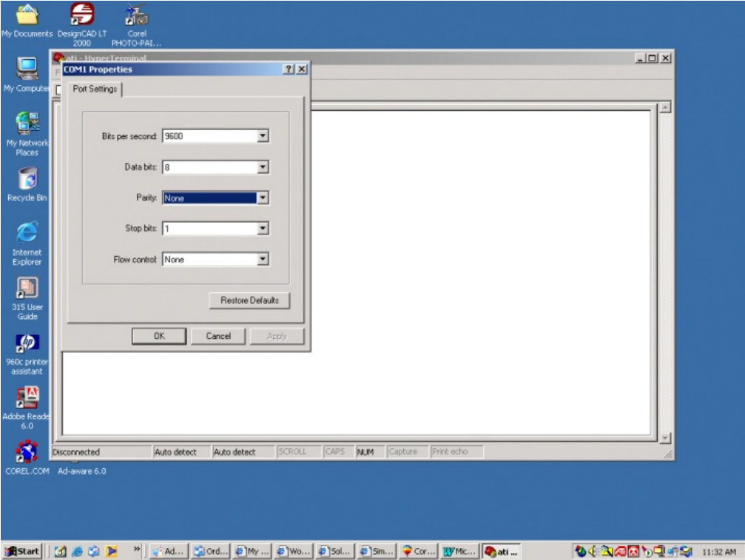Select the Port Settings tab
The width and height of the screenshot is (745, 560).
tap(95, 90)
